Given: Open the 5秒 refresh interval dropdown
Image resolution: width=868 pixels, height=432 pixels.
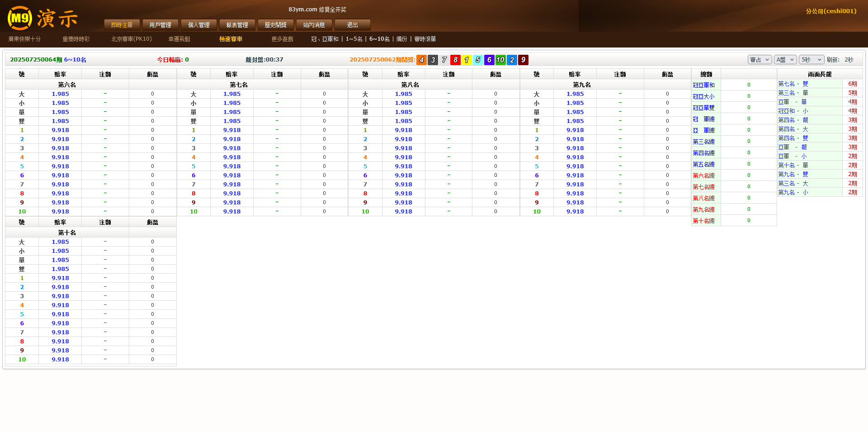Looking at the screenshot, I should click(x=811, y=60).
